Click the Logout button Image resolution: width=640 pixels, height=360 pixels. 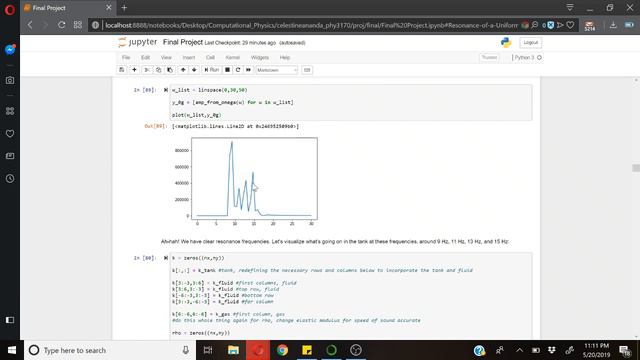point(531,42)
